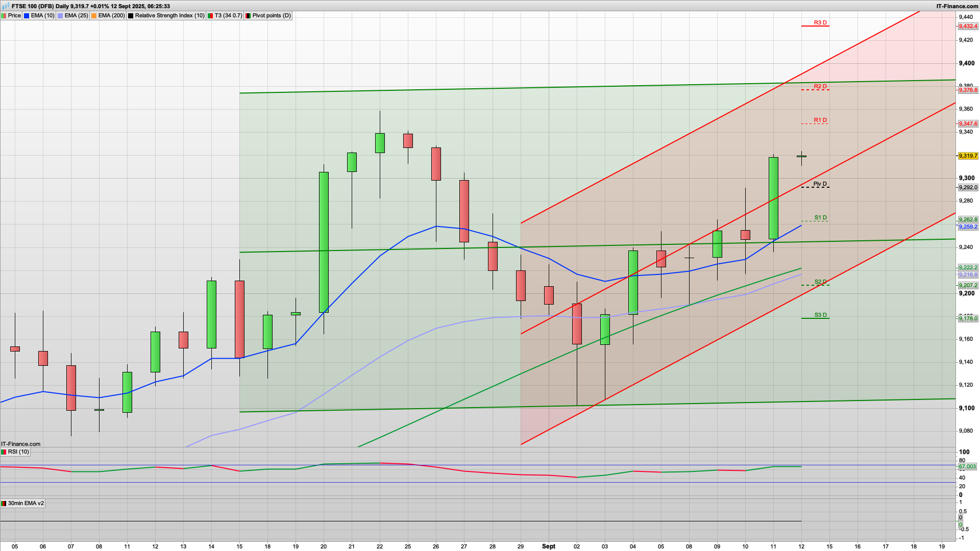Open the Pivot points (D) indicator legend
Image resolution: width=980 pixels, height=551 pixels.
268,16
